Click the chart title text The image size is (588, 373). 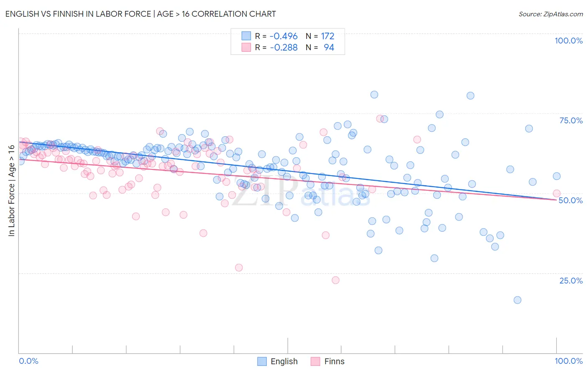(141, 14)
